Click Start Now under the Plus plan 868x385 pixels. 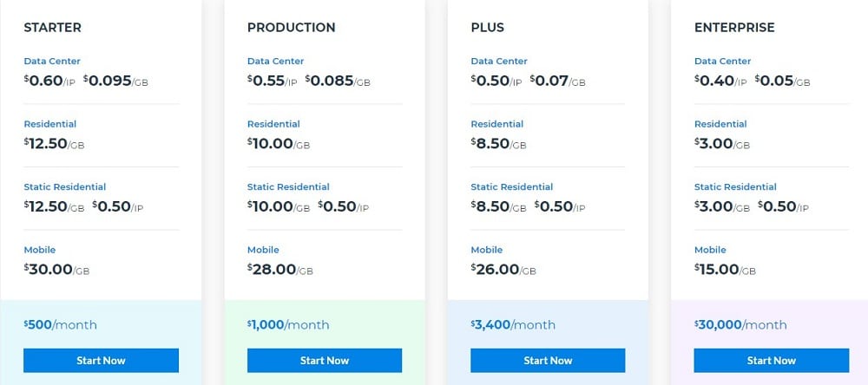548,360
